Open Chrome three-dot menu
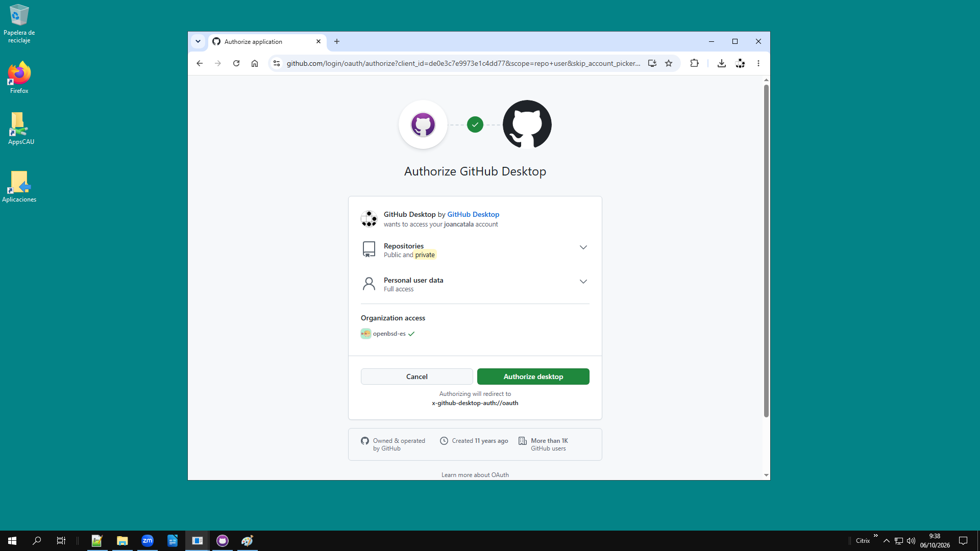This screenshot has height=551, width=980. coord(758,63)
